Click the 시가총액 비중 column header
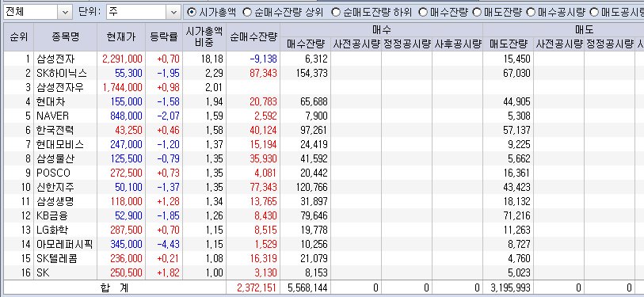 point(204,37)
